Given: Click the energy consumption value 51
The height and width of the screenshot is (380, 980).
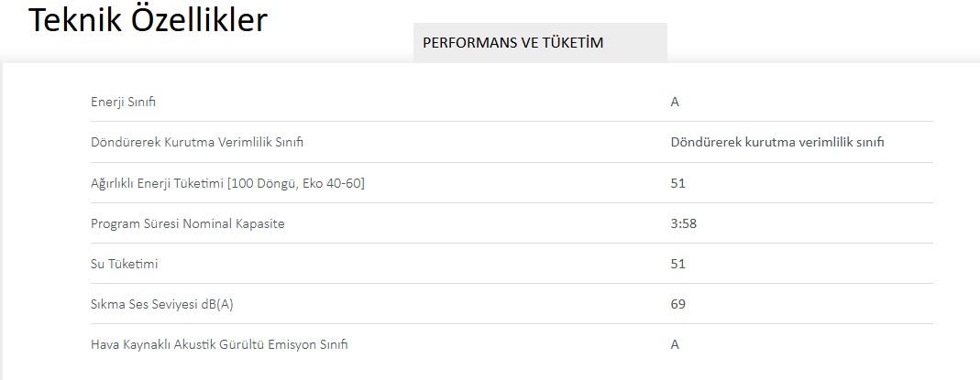Looking at the screenshot, I should (x=678, y=183).
